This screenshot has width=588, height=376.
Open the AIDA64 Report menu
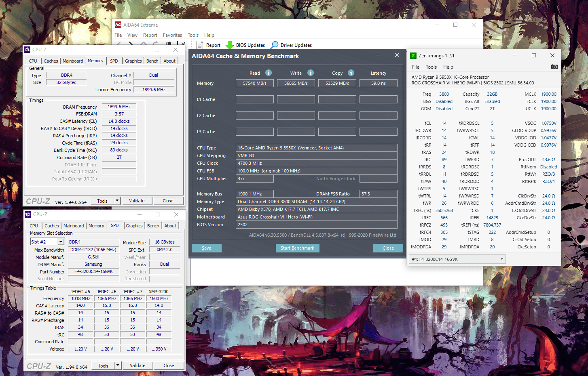[150, 35]
